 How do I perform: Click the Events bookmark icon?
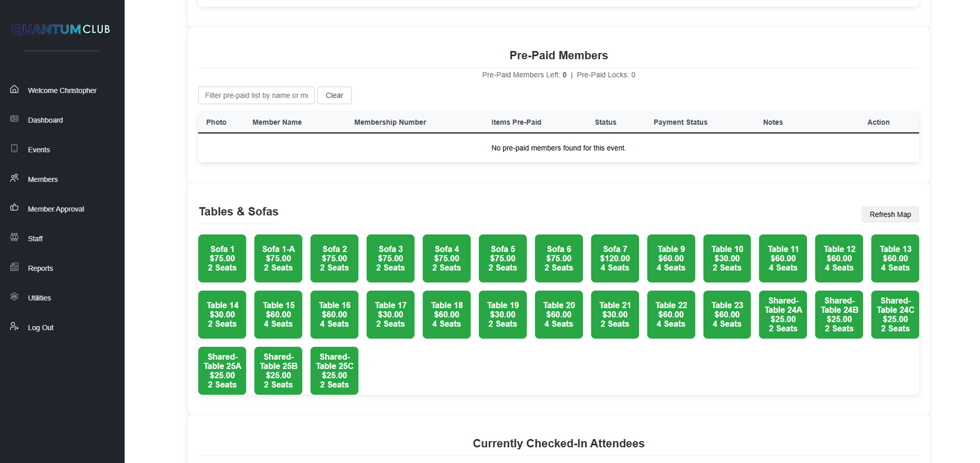coord(14,149)
